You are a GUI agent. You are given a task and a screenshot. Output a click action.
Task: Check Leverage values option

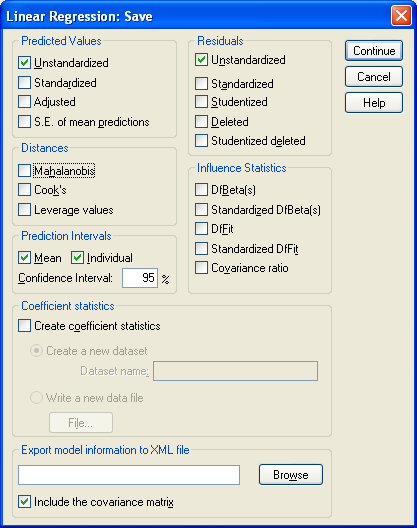click(x=25, y=210)
